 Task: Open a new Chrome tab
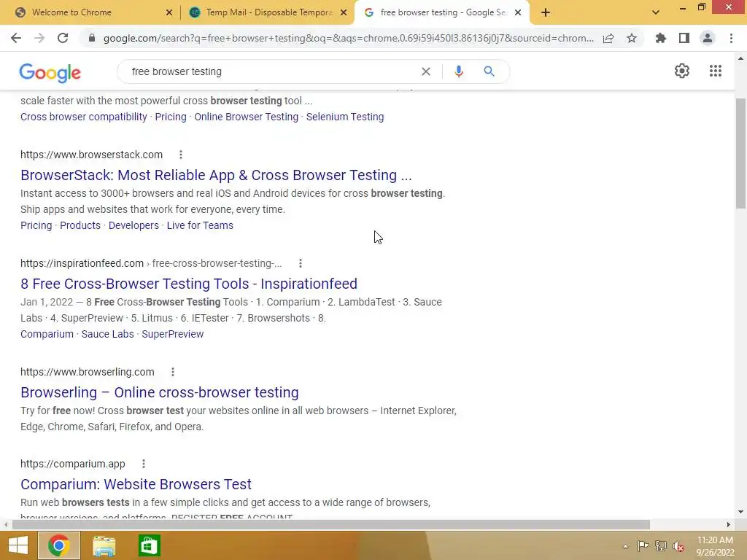point(546,12)
